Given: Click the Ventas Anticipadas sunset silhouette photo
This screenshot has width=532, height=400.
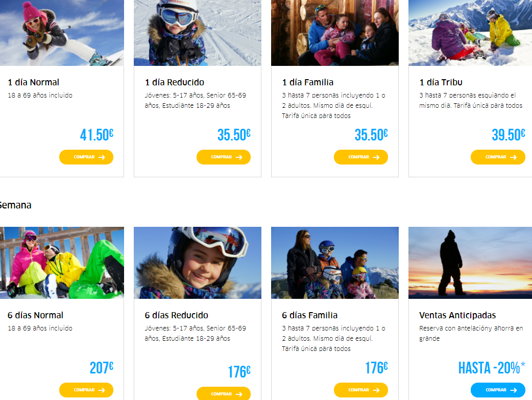Looking at the screenshot, I should [470, 263].
